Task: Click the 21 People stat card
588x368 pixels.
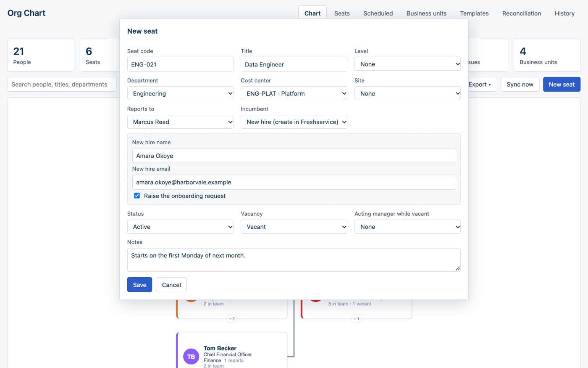Action: pyautogui.click(x=41, y=55)
